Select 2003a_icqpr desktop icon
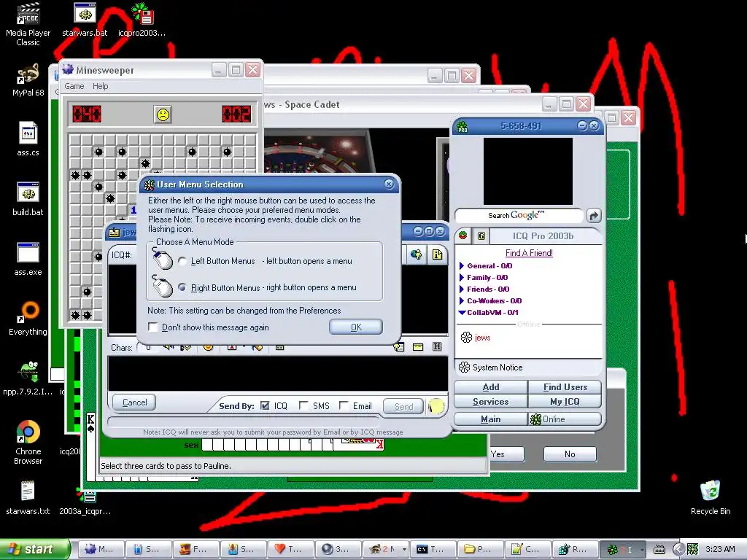This screenshot has width=747, height=560. click(85, 500)
